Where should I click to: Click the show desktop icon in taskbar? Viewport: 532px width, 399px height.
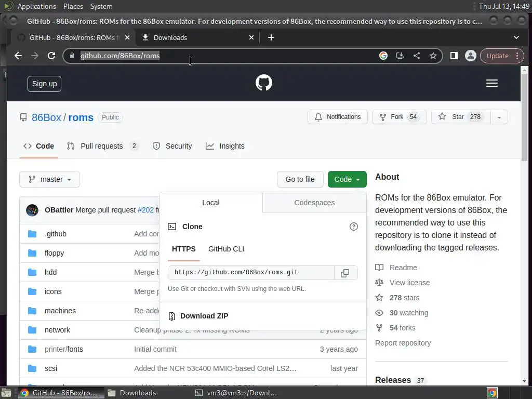click(x=6, y=393)
